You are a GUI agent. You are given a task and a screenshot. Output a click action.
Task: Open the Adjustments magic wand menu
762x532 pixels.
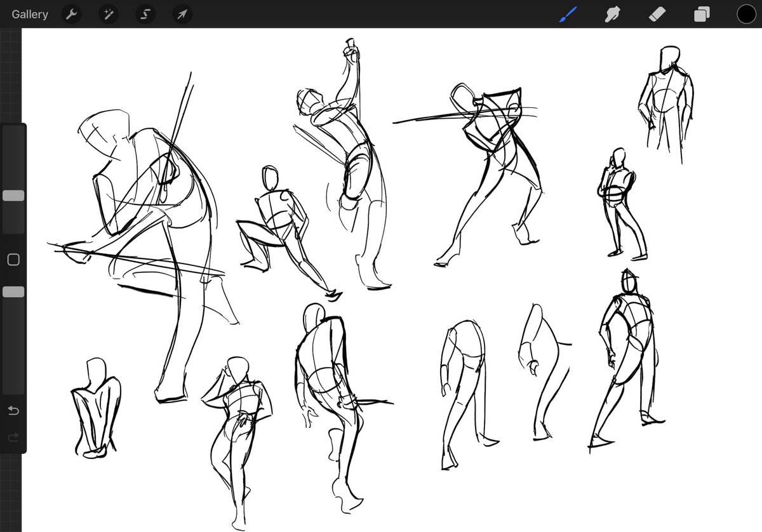[x=108, y=14]
